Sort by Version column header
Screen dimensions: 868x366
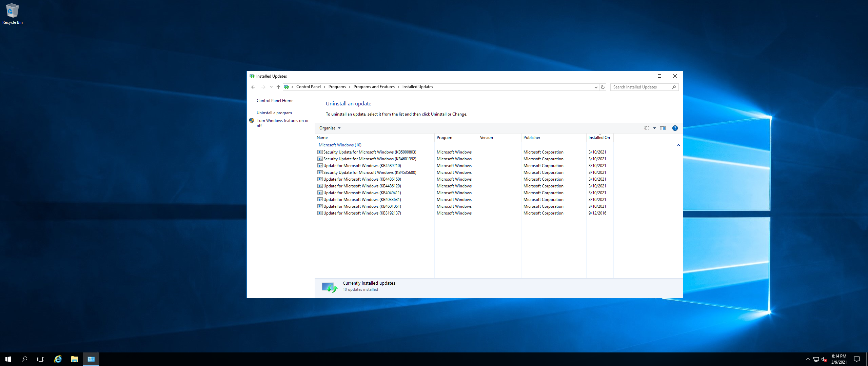pyautogui.click(x=499, y=138)
